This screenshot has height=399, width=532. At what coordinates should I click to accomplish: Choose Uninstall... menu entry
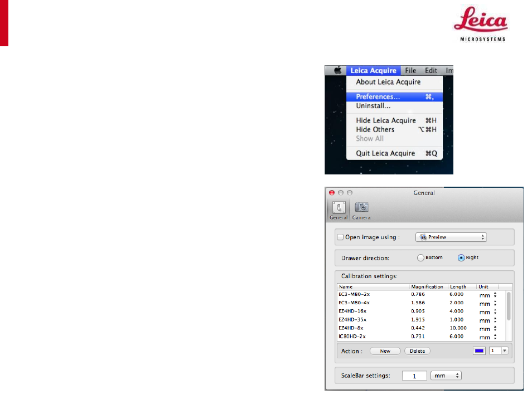394,106
